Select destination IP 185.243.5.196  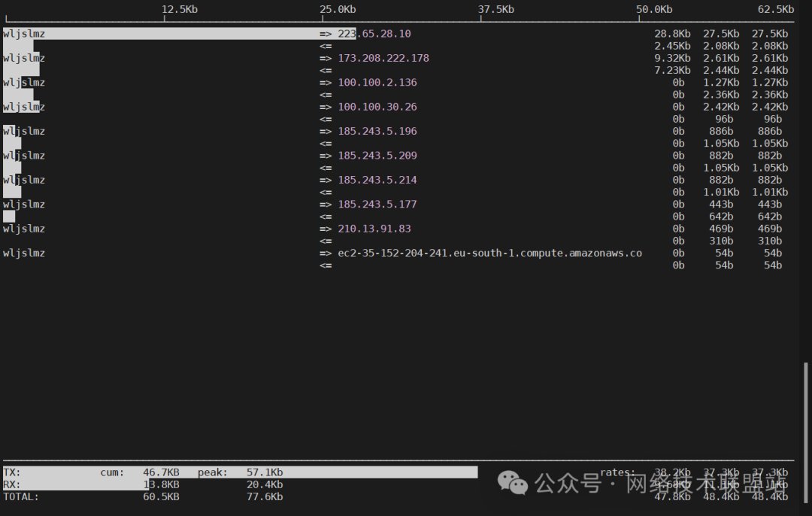pyautogui.click(x=377, y=131)
